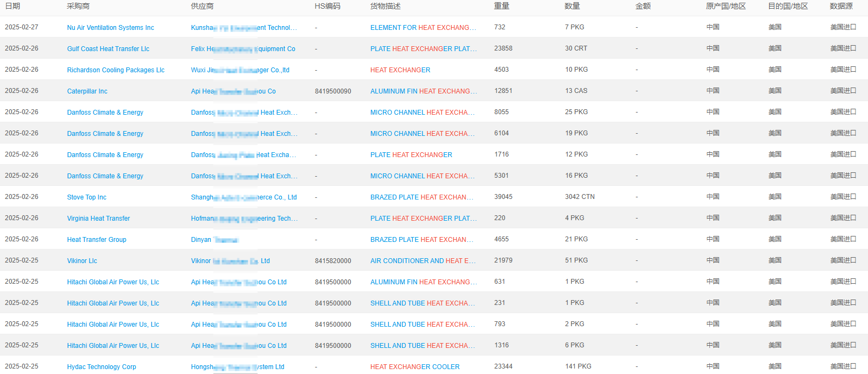Screen dimensions: 868x374
Task: Open the Caterpillar Inc buyer link
Action: tap(87, 91)
